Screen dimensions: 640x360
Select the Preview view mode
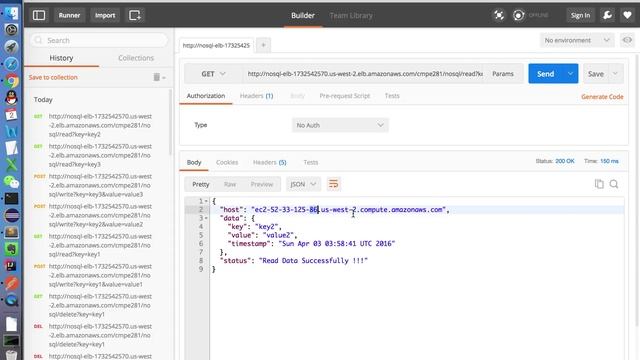262,184
